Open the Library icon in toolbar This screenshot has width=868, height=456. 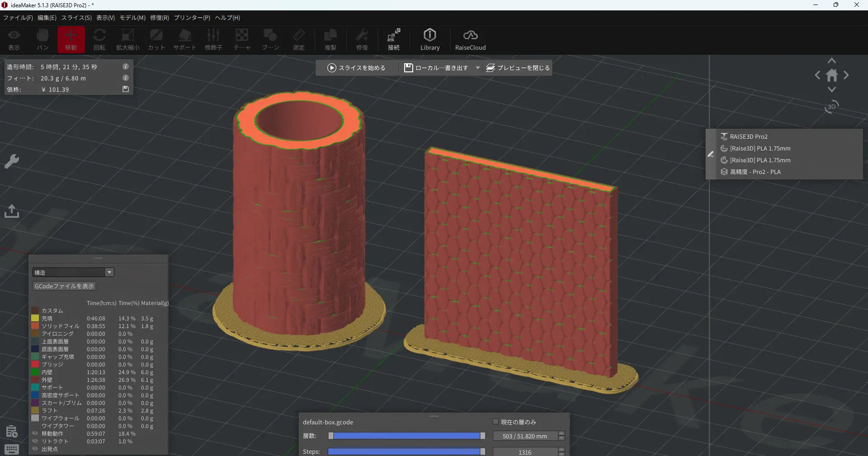tap(429, 40)
